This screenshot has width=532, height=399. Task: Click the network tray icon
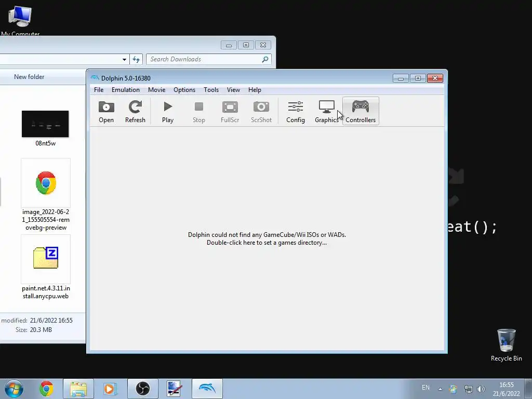click(468, 389)
